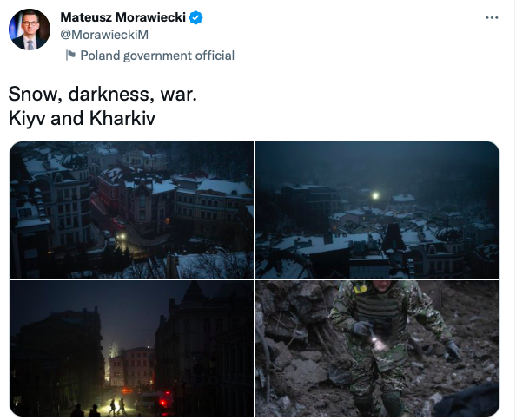The width and height of the screenshot is (516, 420).
Task: Click the word "Kharkiv" in the tweet
Action: tap(122, 119)
